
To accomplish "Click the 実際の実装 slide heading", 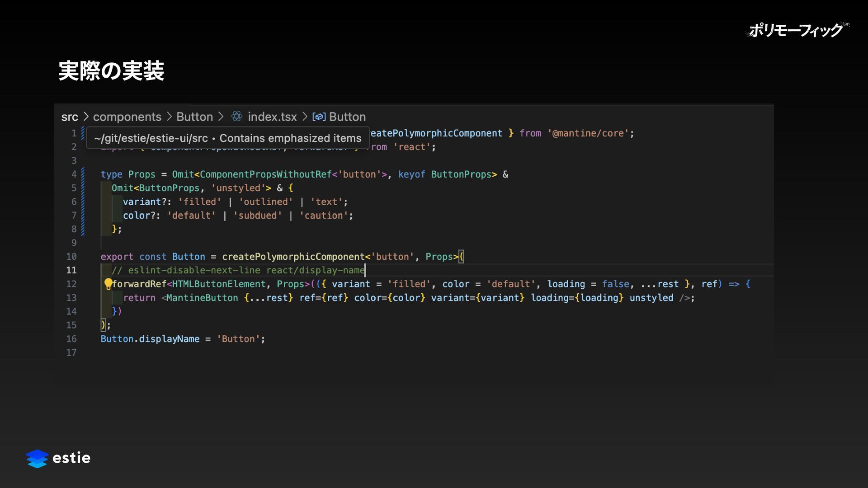I will click(x=111, y=71).
